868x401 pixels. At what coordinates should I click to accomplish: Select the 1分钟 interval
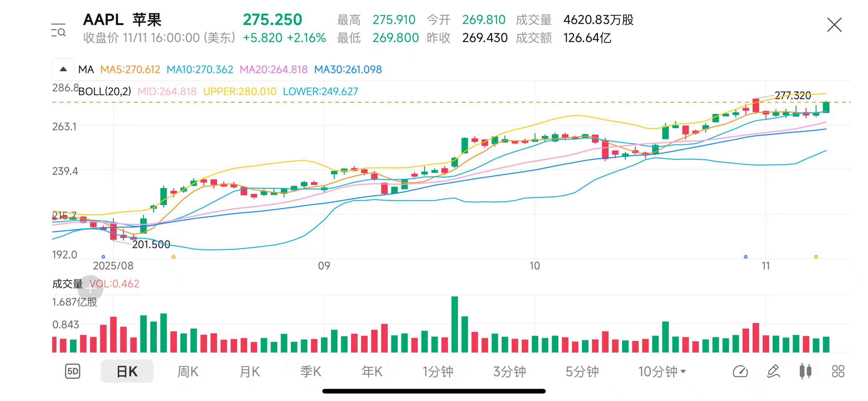[x=438, y=371]
